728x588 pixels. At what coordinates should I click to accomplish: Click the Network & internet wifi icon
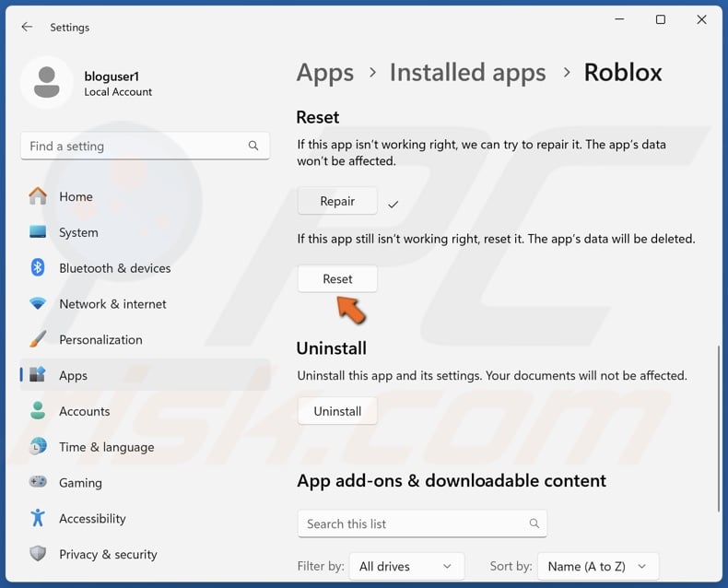coord(38,304)
